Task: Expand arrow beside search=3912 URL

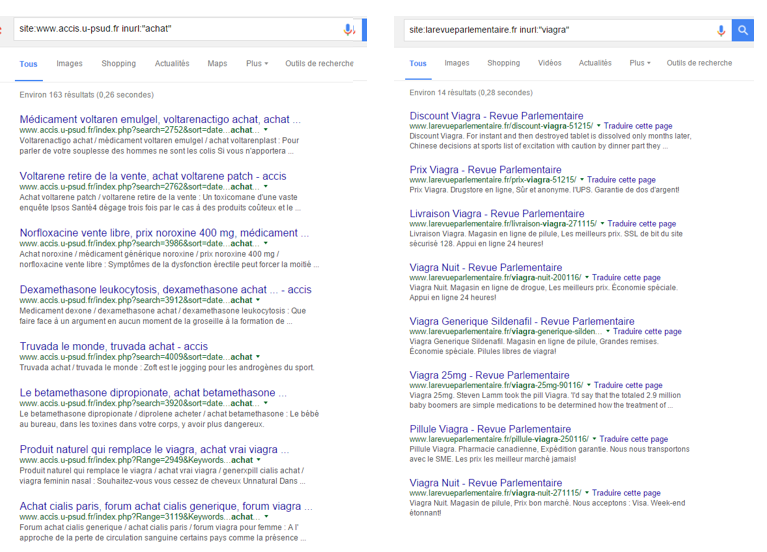Action: (258, 300)
